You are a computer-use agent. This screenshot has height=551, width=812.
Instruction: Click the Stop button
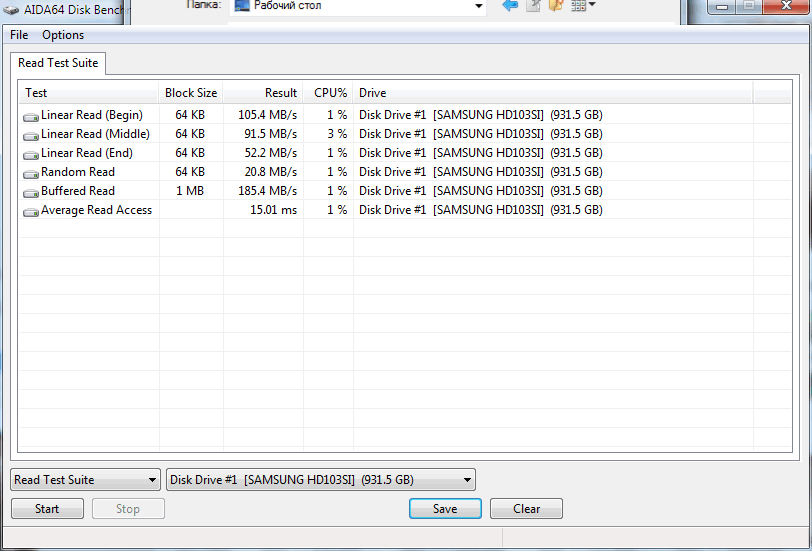[x=128, y=509]
